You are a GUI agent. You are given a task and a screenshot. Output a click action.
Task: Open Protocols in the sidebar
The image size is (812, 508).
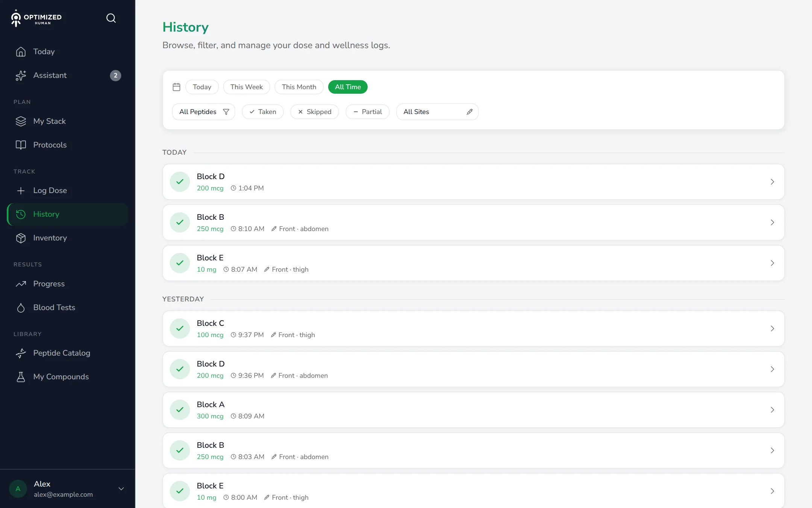[68, 145]
